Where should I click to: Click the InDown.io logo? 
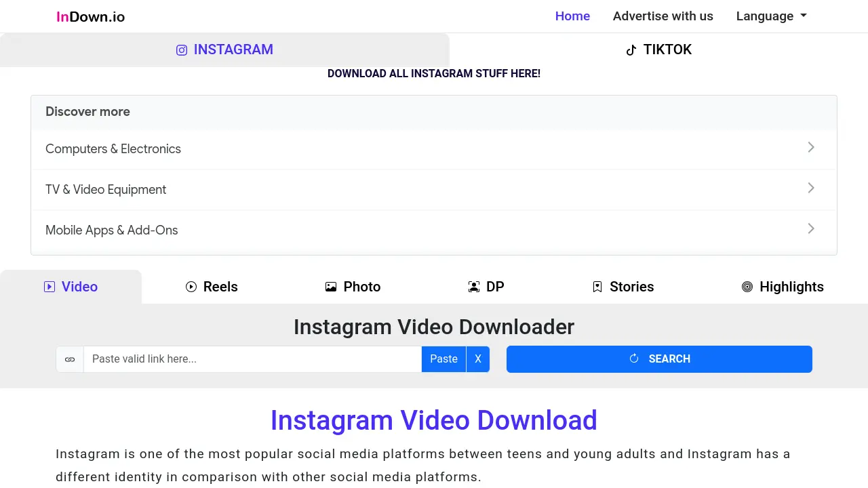pos(90,17)
